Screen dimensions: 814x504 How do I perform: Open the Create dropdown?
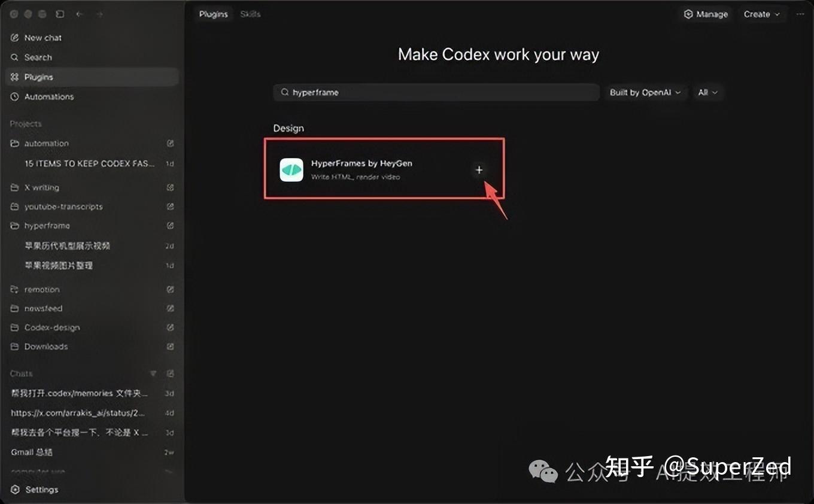point(762,14)
